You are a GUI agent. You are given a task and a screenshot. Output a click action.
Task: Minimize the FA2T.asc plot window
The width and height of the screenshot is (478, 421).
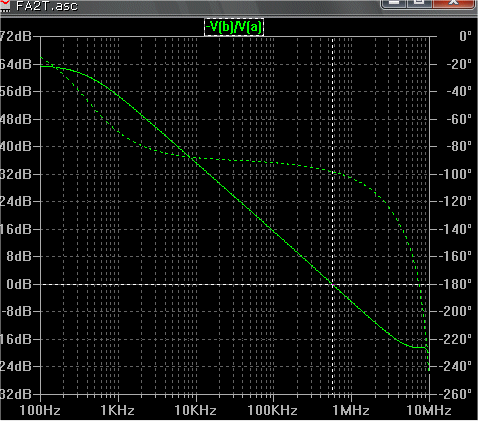pyautogui.click(x=393, y=3)
